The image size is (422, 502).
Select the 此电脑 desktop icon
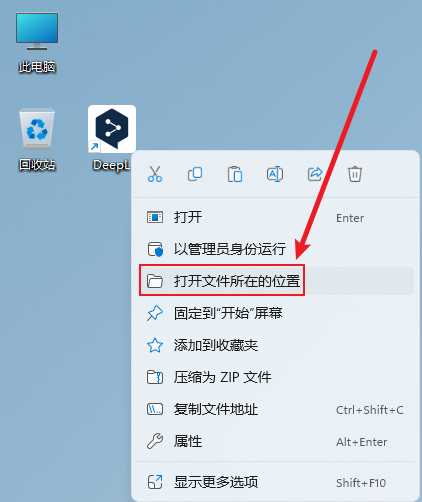[37, 42]
